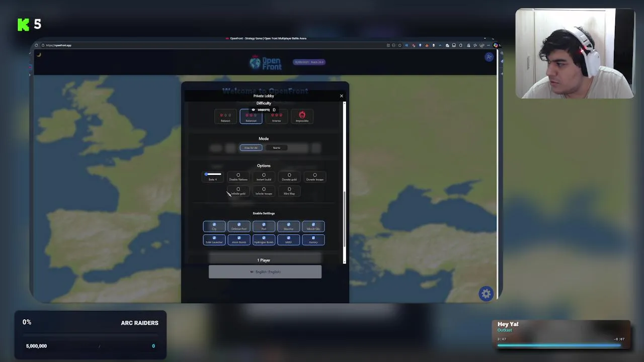The width and height of the screenshot is (644, 362).
Task: Open the browser's three-dot menu
Action: (489, 45)
